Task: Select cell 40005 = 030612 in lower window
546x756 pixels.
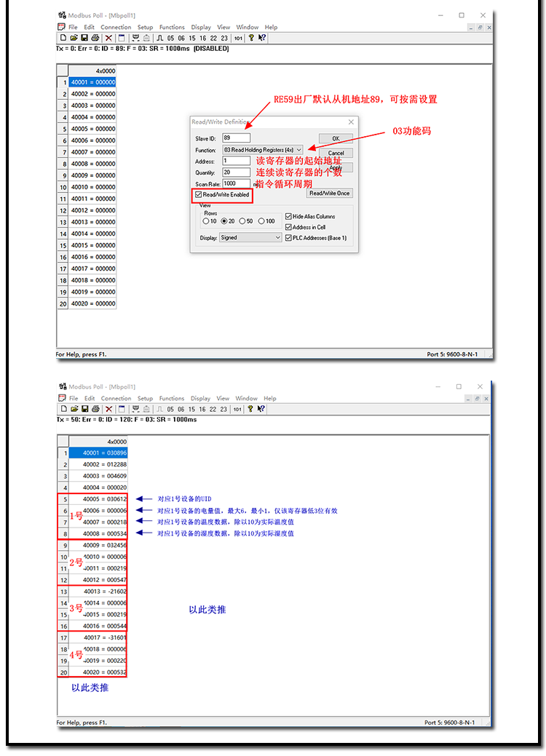Action: click(x=98, y=499)
